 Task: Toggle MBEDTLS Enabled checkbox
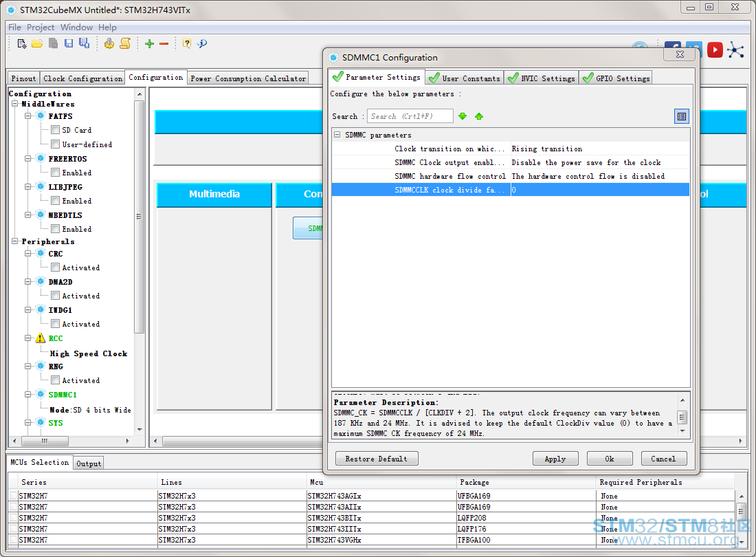tap(56, 228)
